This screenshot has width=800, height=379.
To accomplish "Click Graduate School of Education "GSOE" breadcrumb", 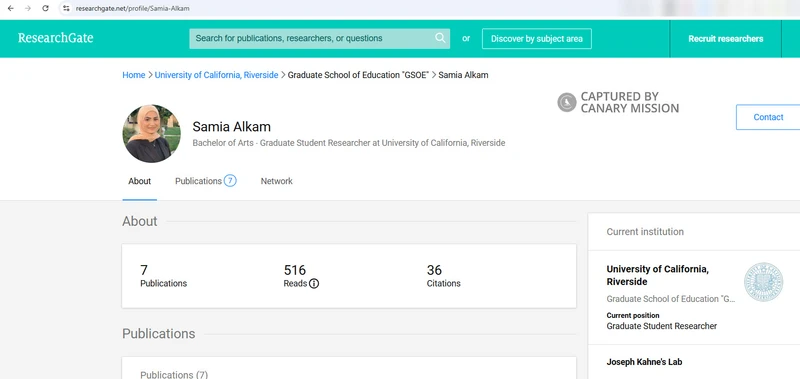I will 358,75.
